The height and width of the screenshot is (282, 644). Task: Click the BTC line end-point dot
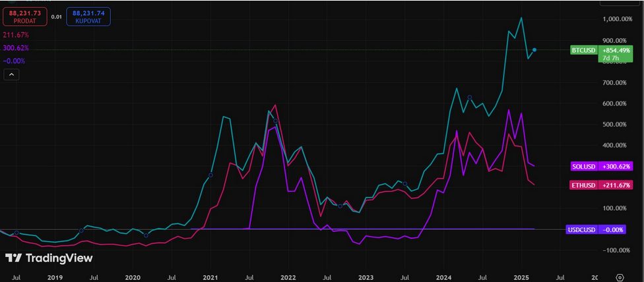(534, 49)
